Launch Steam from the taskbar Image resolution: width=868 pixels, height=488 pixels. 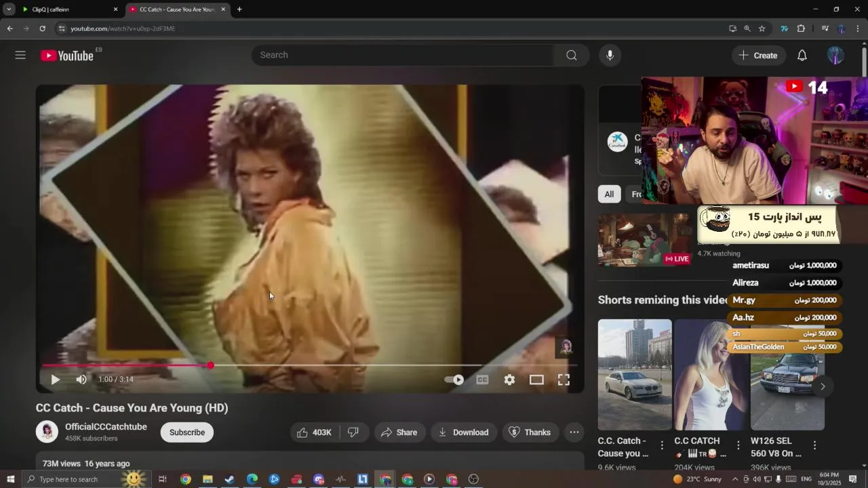click(x=230, y=479)
